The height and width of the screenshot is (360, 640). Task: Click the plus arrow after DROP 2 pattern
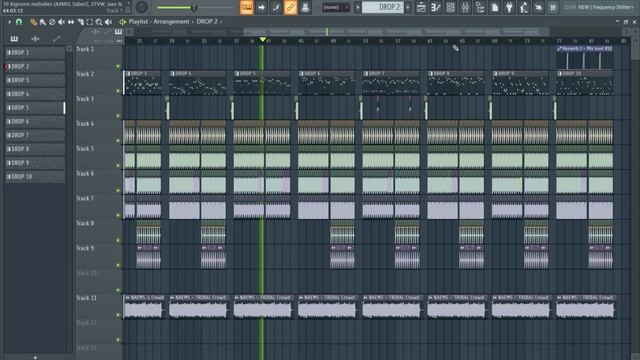(x=408, y=7)
